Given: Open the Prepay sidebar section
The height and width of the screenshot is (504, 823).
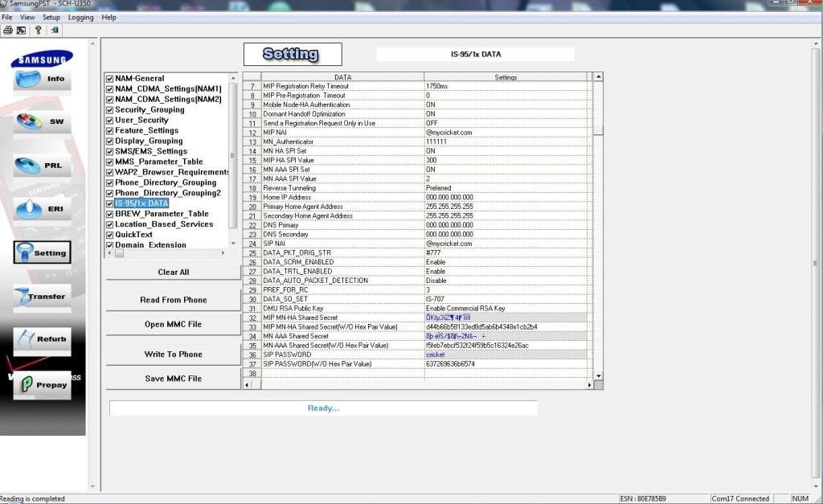Looking at the screenshot, I should coord(42,385).
